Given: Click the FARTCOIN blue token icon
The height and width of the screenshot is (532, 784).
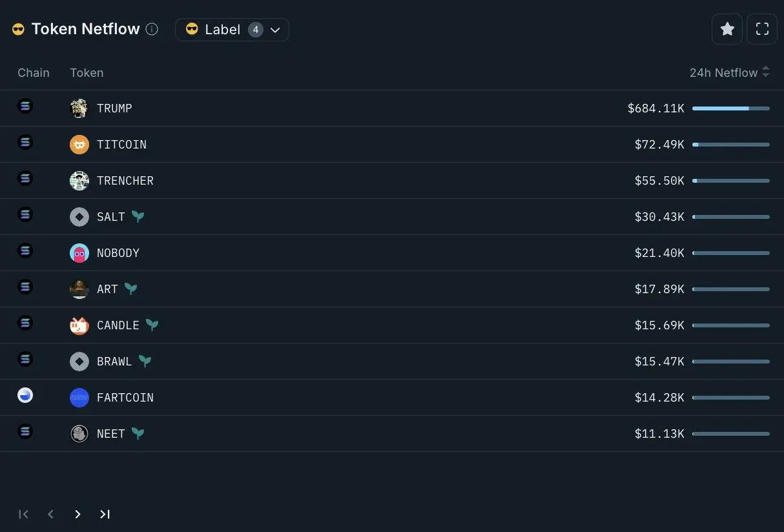Looking at the screenshot, I should pyautogui.click(x=79, y=398).
